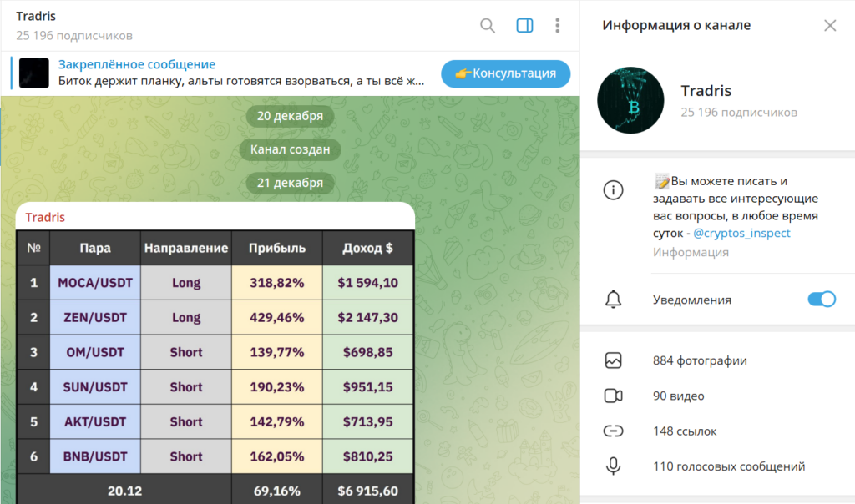Toggle the channel info side panel icon
Screen dimensions: 855x504
pos(524,26)
